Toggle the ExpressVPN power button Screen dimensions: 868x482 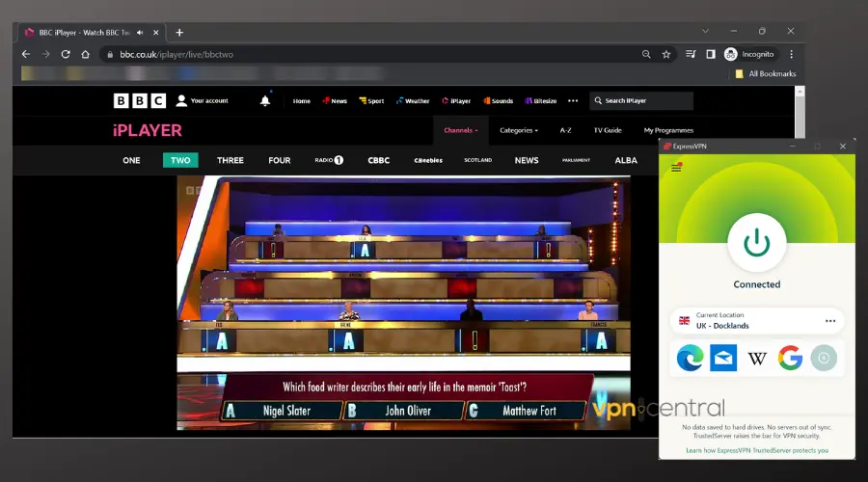[x=757, y=243]
